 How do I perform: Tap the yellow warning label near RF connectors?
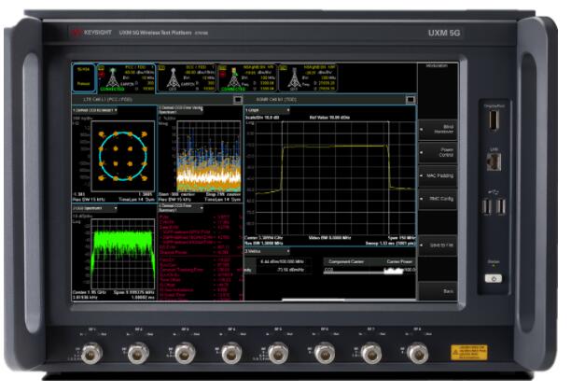(468, 352)
